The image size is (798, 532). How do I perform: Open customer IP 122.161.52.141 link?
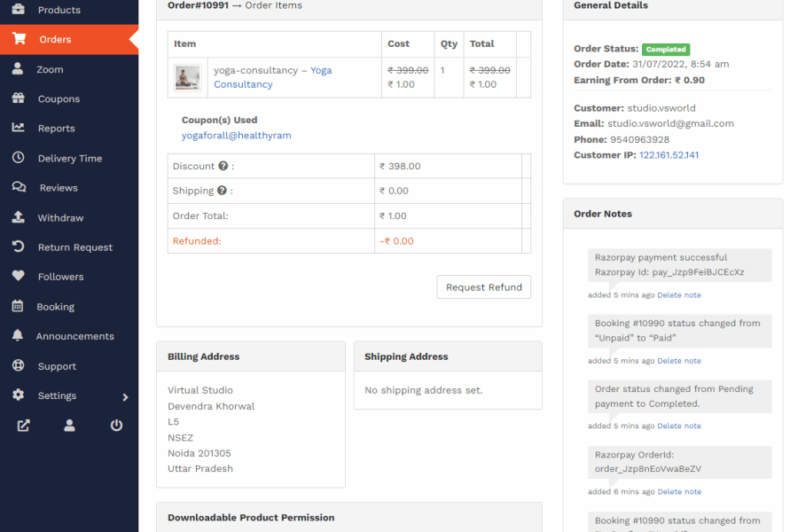pos(669,155)
